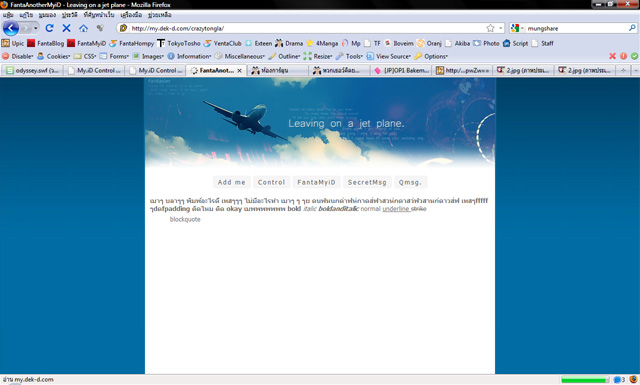640x385 pixels.
Task: Reload the page with the refresh icon
Action: click(49, 28)
